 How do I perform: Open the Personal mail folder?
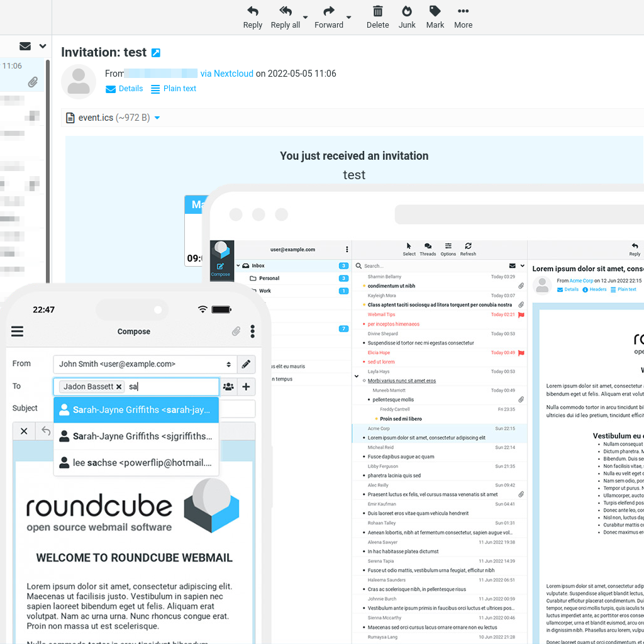click(x=269, y=278)
